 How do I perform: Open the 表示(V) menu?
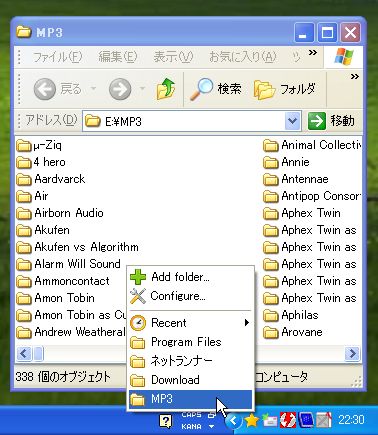173,57
